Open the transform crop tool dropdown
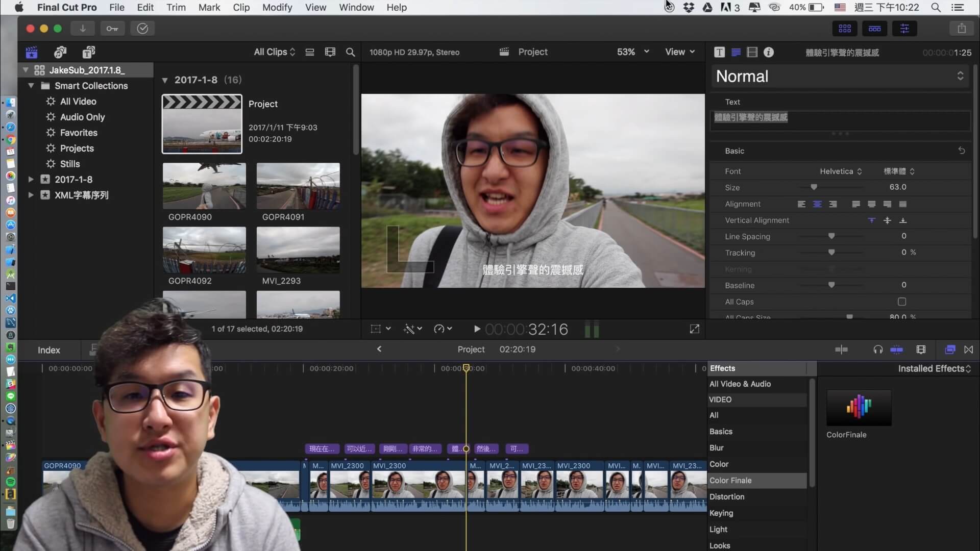The image size is (980, 551). (381, 329)
